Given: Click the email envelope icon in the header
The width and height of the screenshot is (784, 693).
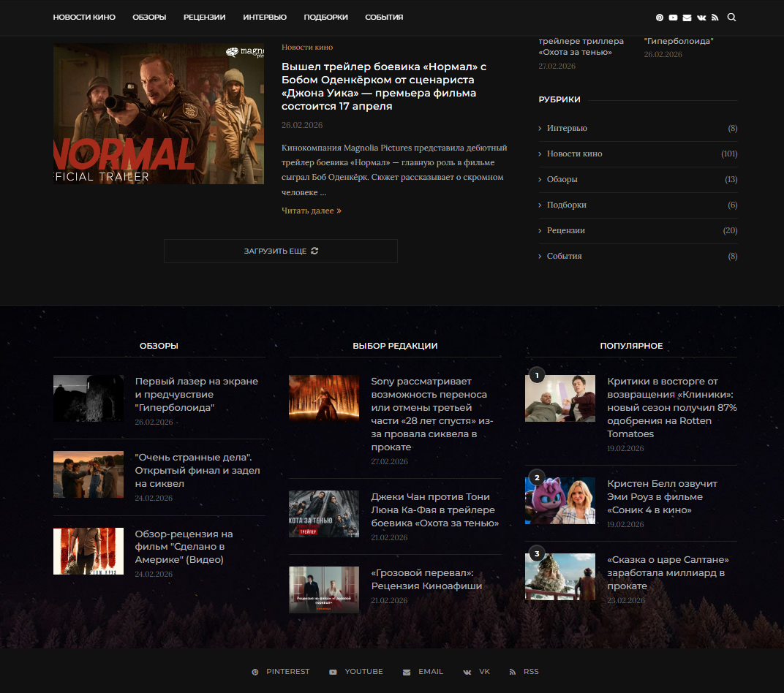Looking at the screenshot, I should 687,18.
